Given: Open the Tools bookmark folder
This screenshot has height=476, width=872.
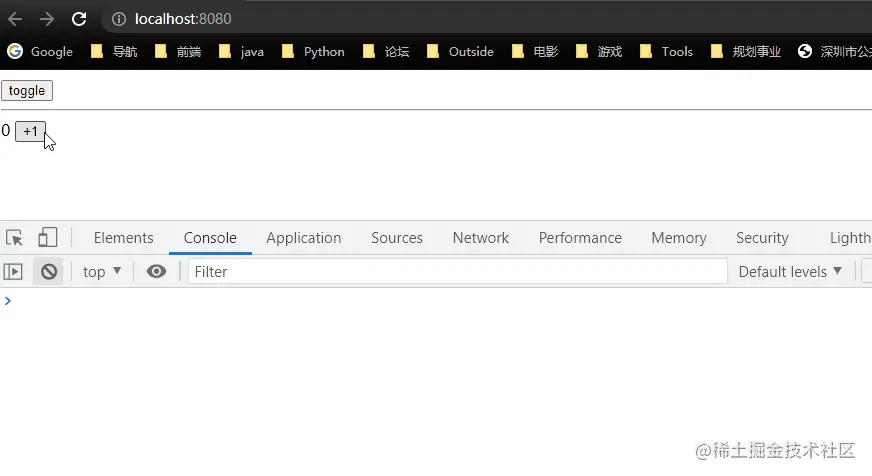Looking at the screenshot, I should click(666, 52).
